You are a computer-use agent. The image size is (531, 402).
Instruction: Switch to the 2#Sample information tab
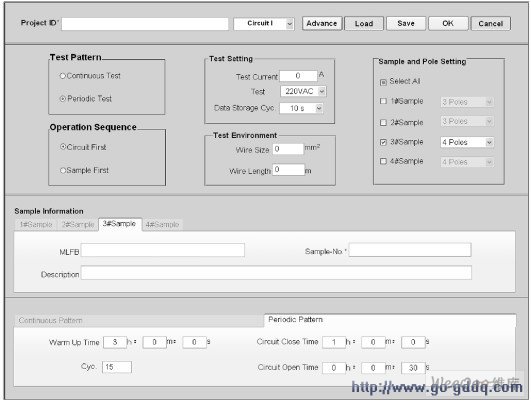tap(78, 225)
